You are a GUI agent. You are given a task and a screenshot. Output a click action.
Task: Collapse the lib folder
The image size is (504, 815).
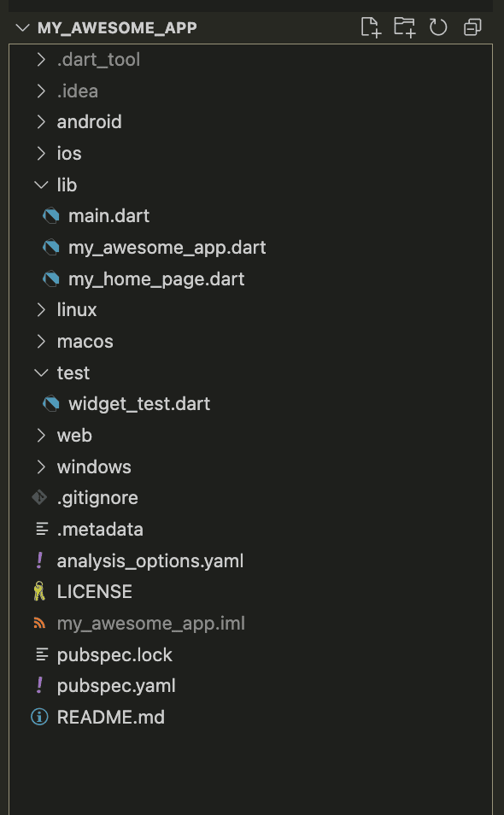(67, 185)
